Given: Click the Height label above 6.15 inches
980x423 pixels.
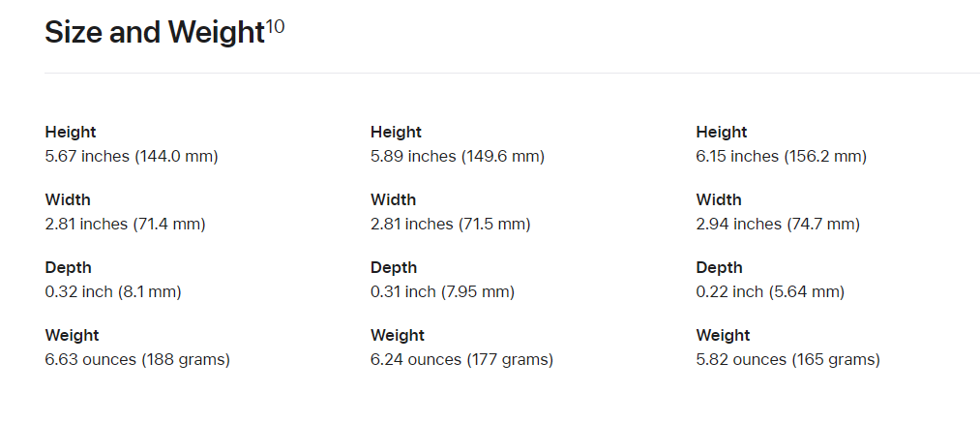Looking at the screenshot, I should click(722, 133).
